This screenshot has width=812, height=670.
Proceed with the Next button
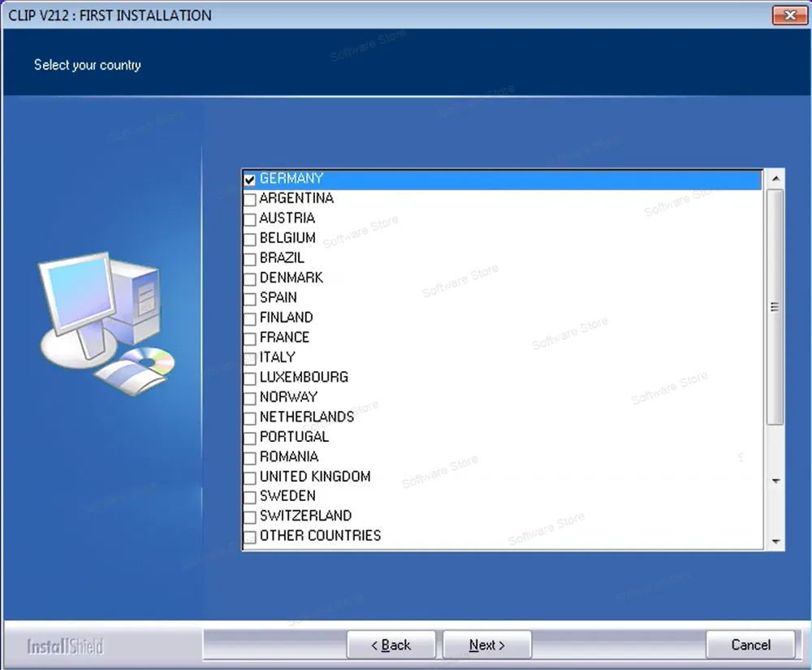(x=486, y=645)
